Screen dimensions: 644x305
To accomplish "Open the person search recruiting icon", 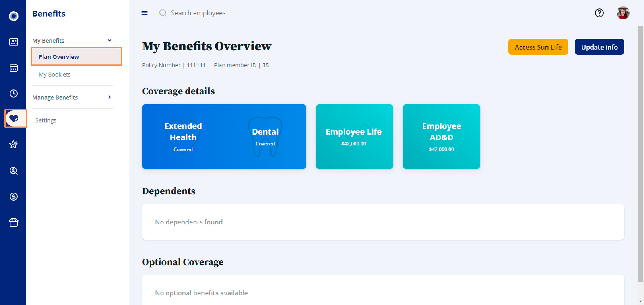I will 13,171.
